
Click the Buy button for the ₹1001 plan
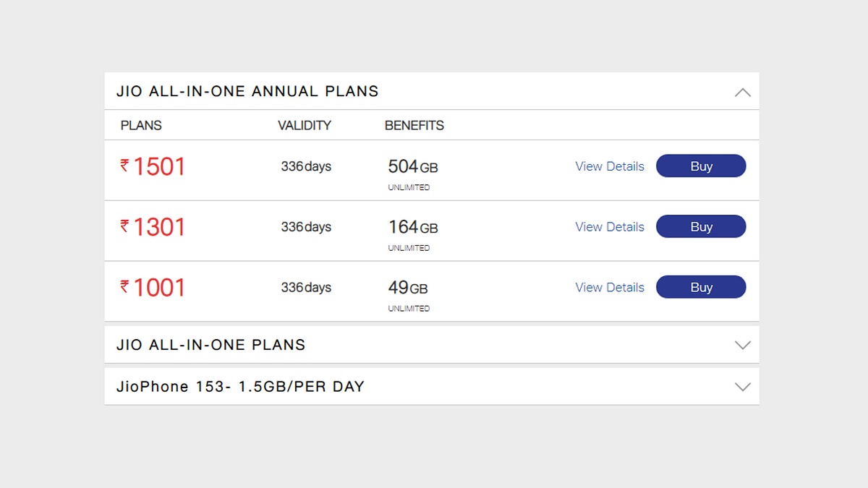click(700, 287)
